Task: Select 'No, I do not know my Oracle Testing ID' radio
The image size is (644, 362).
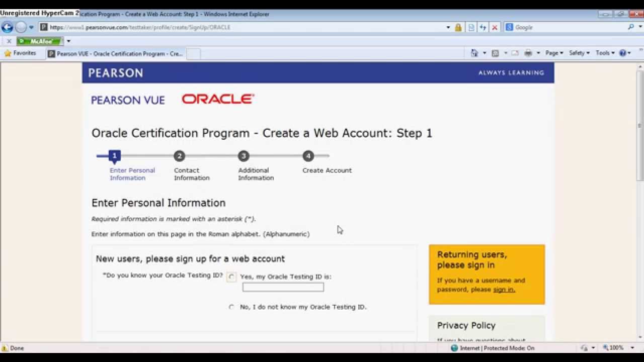Action: point(231,307)
